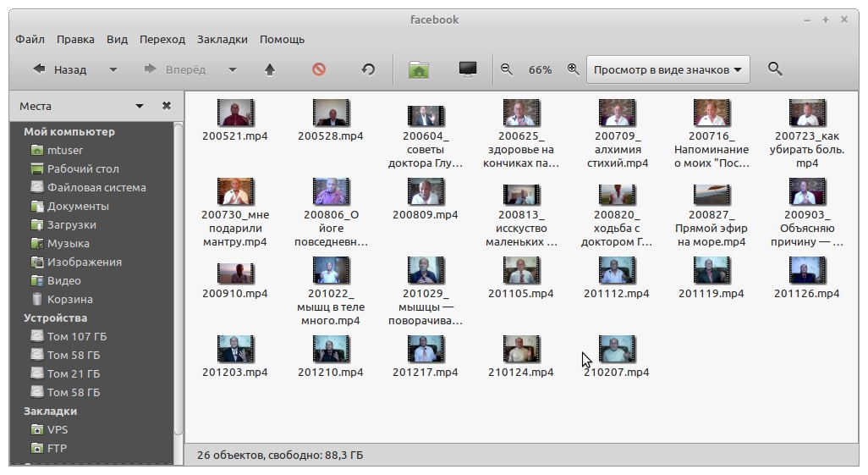868x475 pixels.
Task: Select the 200521.mp4 video thumbnail
Action: [x=235, y=113]
